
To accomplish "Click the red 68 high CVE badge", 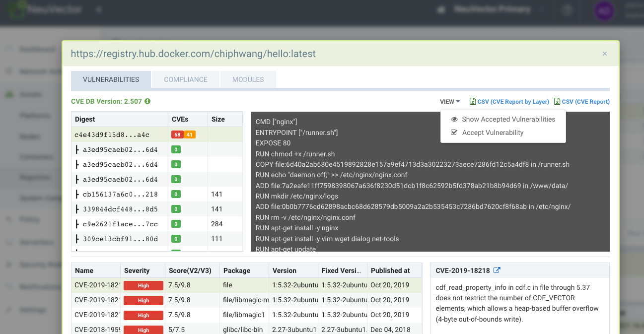I will 177,134.
